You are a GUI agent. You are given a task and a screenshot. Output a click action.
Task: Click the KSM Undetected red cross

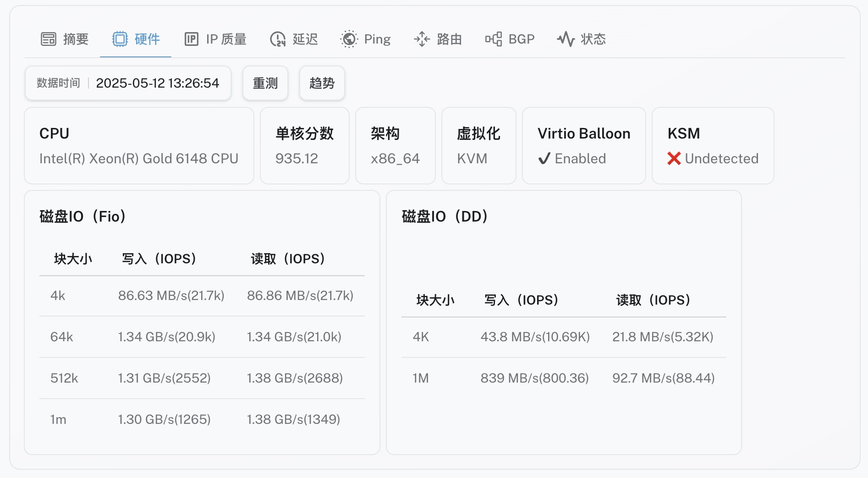[x=674, y=159]
